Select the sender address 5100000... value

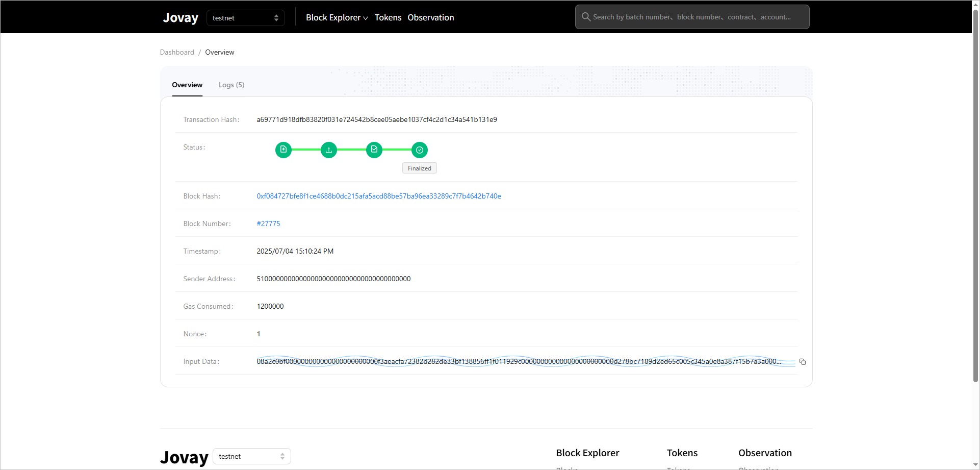point(333,279)
